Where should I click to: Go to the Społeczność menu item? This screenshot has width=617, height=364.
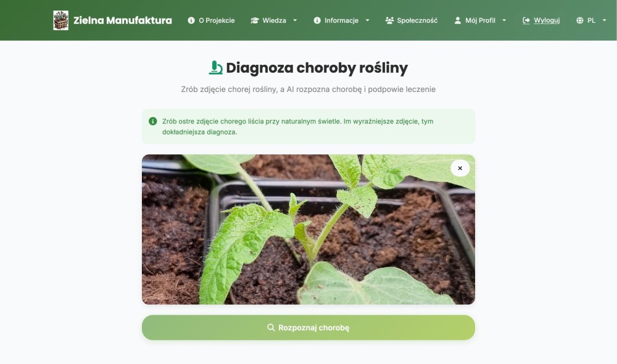pyautogui.click(x=411, y=20)
